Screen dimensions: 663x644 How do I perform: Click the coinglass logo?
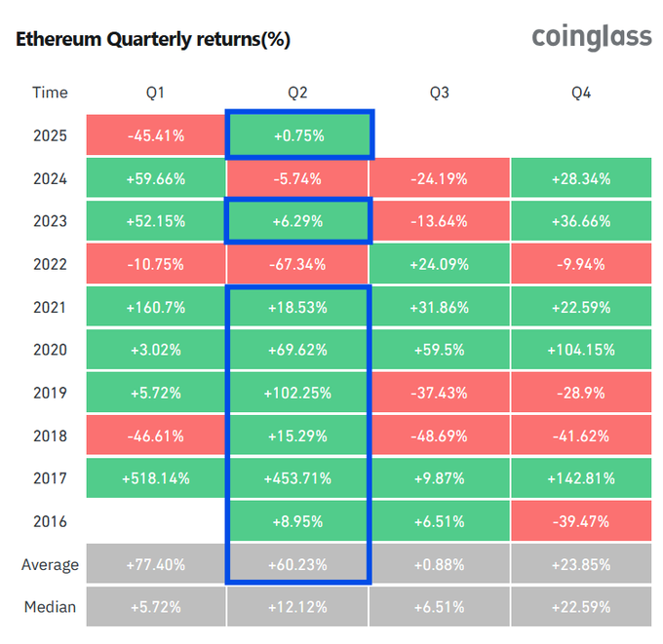591,37
